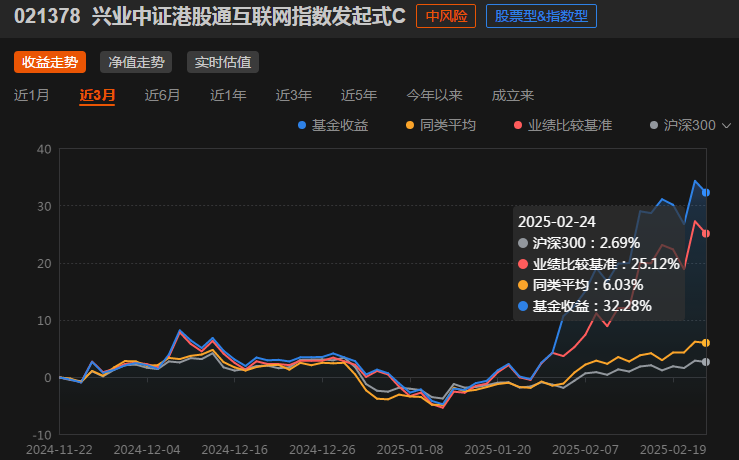The width and height of the screenshot is (739, 460).
Task: Toggle 业绩比较基准 legend series
Action: point(563,125)
